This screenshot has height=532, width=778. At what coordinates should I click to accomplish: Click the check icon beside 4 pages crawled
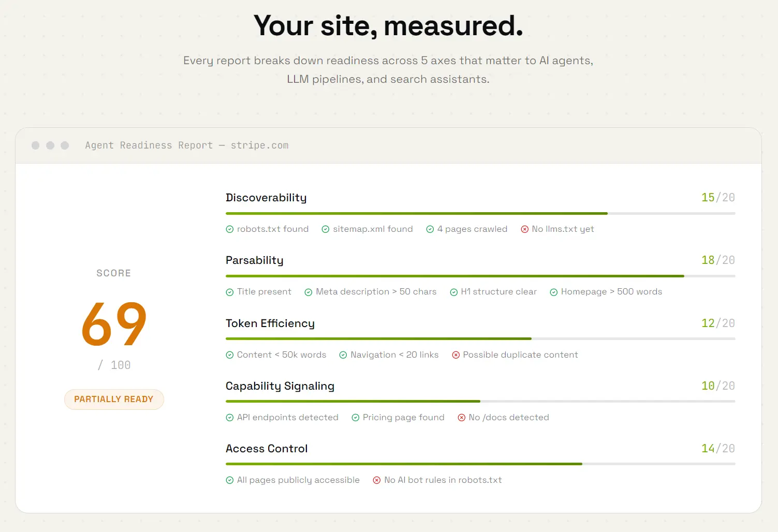click(430, 229)
